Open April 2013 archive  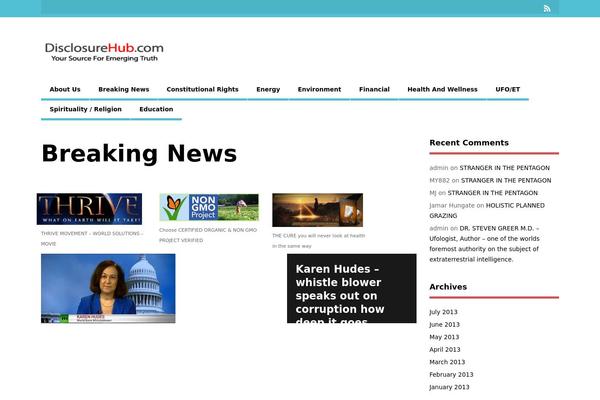tap(445, 349)
